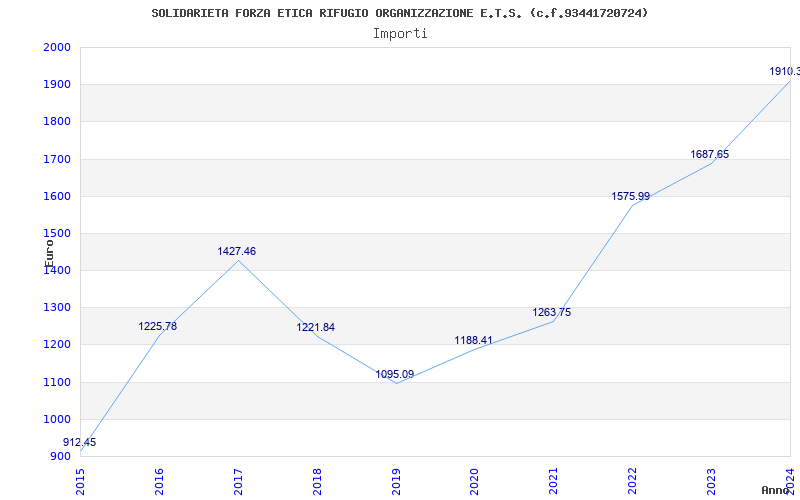The width and height of the screenshot is (800, 500).
Task: Click the 2024 year tick label
Action: (x=789, y=480)
